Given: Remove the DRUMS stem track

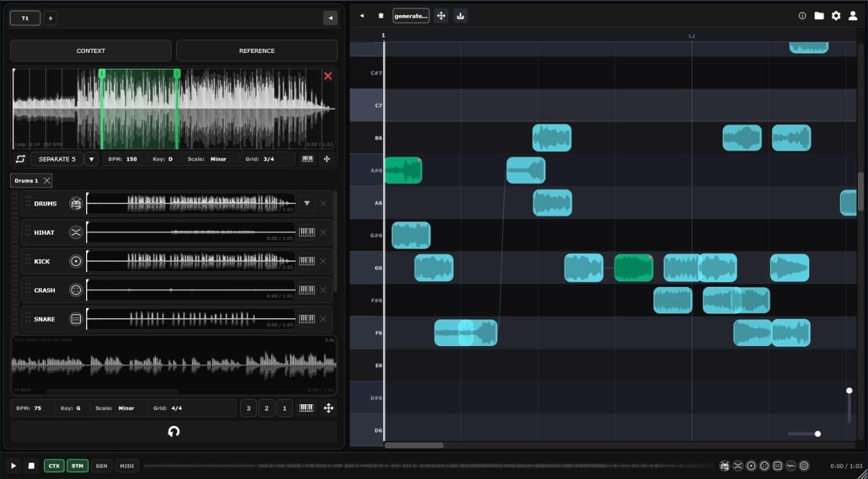Looking at the screenshot, I should click(323, 204).
